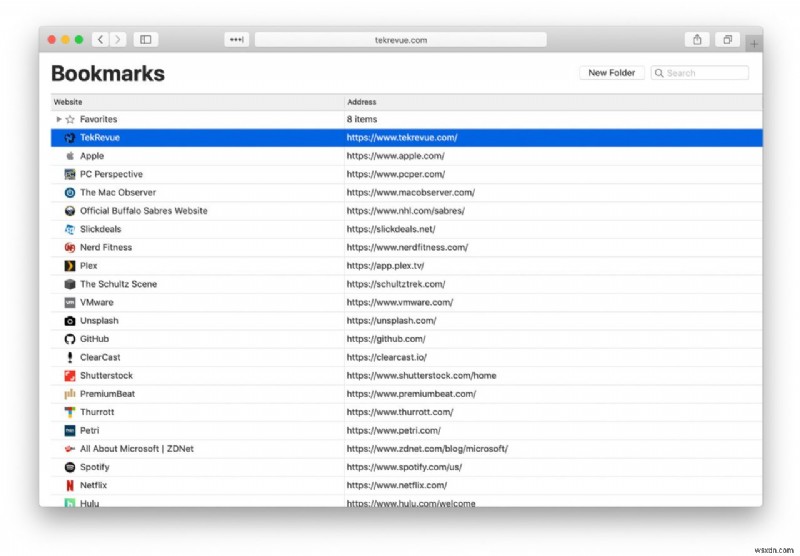Click address https://github.com/
Screen dimensions: 800x556
[x=386, y=339]
